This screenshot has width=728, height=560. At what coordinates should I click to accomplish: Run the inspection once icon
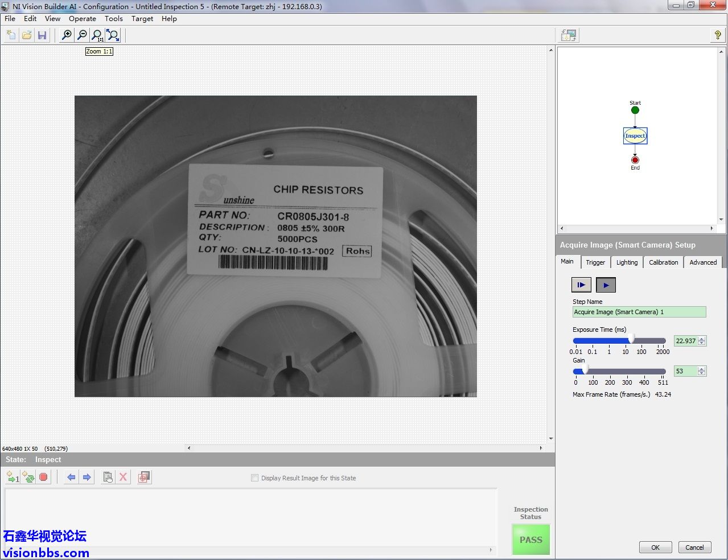[x=13, y=477]
